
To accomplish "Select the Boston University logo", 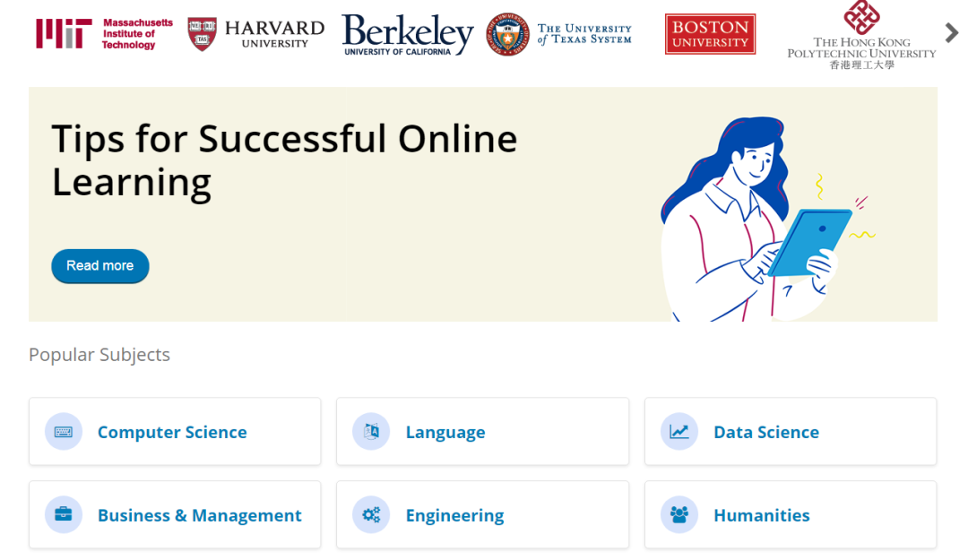I will tap(710, 34).
